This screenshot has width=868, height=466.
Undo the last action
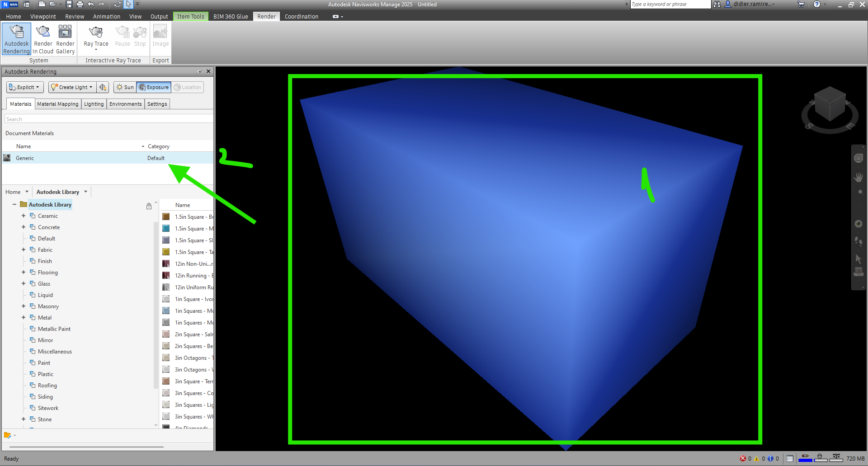pyautogui.click(x=91, y=4)
